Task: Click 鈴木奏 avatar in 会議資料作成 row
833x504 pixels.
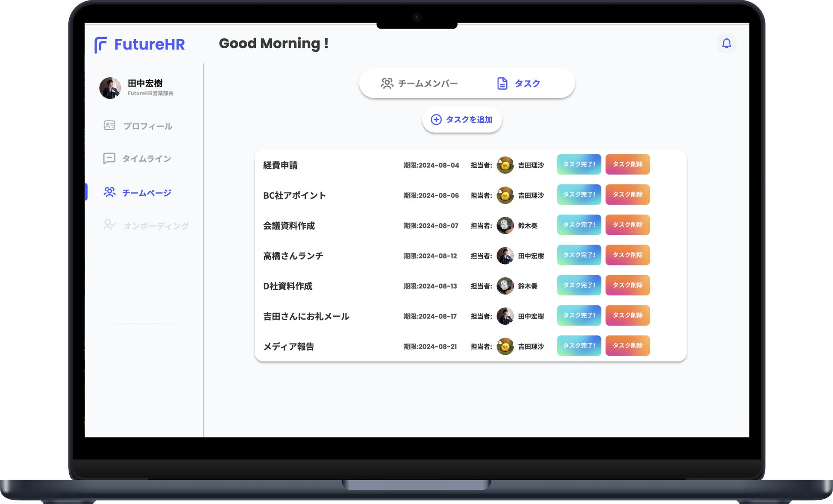Action: [505, 225]
